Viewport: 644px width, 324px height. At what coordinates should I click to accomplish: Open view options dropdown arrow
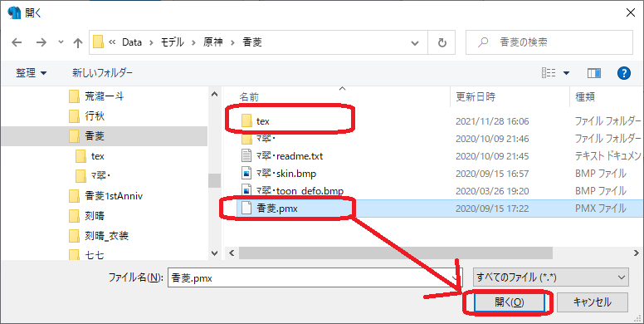click(x=567, y=74)
